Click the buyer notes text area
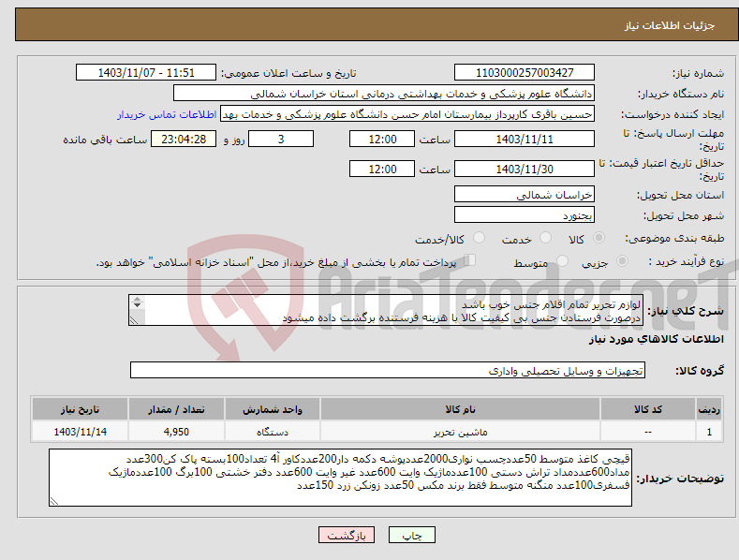This screenshot has height=560, width=739. pos(340,478)
